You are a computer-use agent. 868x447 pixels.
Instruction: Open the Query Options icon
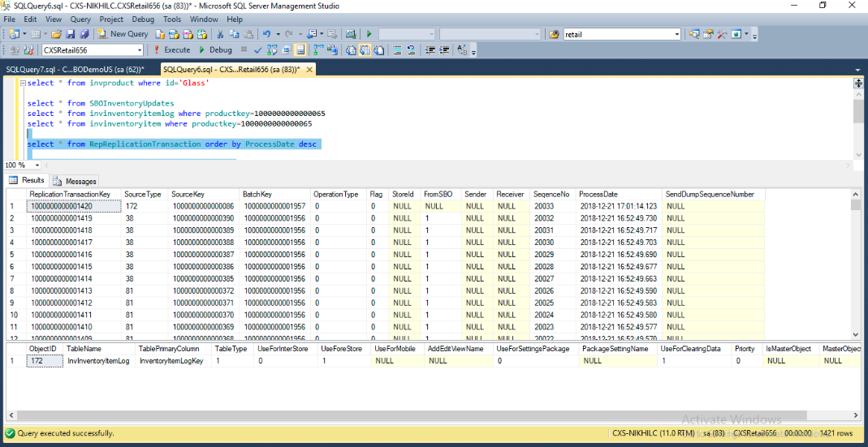click(x=286, y=49)
